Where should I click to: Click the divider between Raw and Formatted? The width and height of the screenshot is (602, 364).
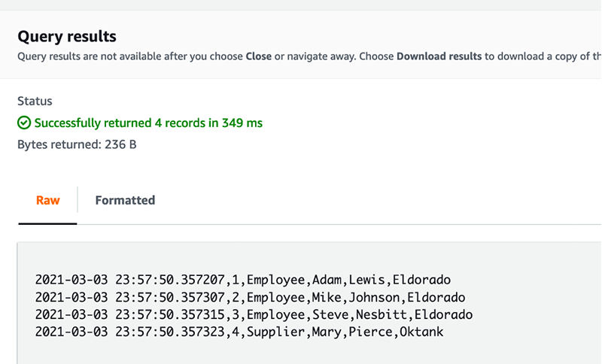[78, 199]
